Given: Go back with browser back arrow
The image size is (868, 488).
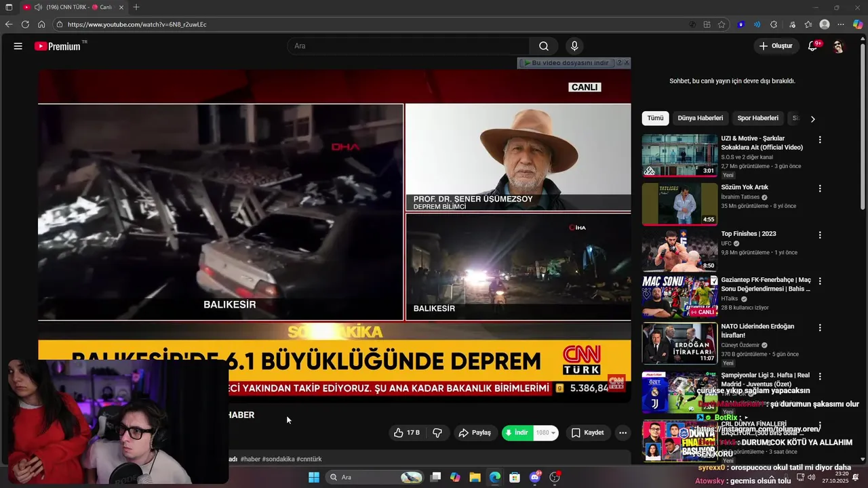Looking at the screenshot, I should (x=9, y=24).
